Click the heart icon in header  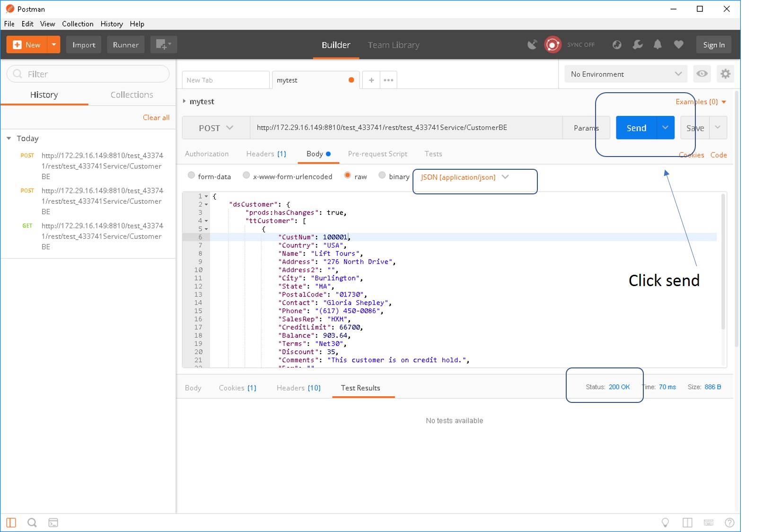[x=678, y=44]
